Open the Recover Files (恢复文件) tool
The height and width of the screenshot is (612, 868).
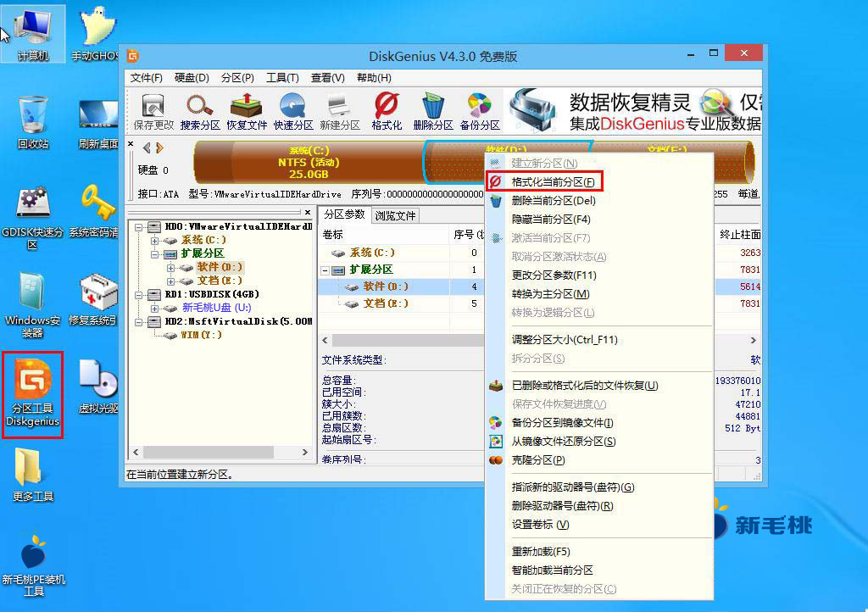247,113
